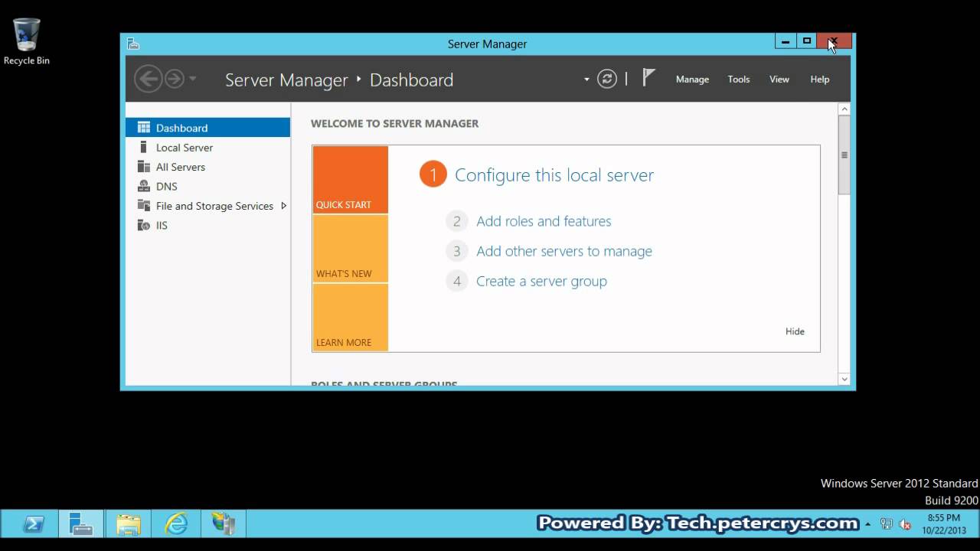The image size is (980, 551).
Task: Select IIS in the sidebar
Action: coord(207,225)
